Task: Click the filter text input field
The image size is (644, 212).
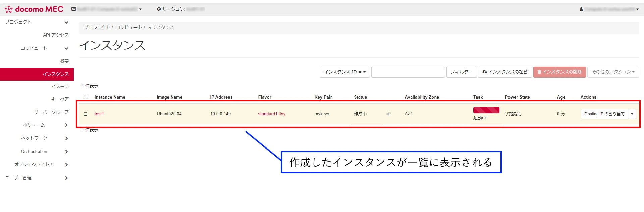Action: [408, 72]
